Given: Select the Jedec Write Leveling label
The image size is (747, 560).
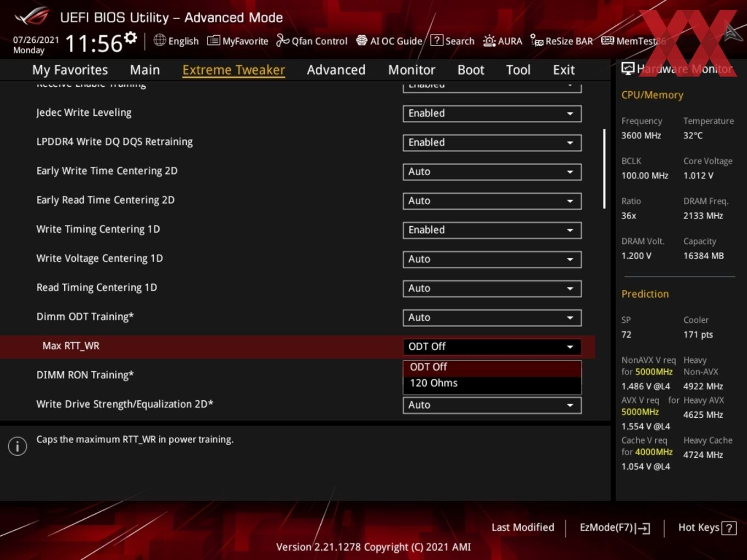Looking at the screenshot, I should point(83,113).
